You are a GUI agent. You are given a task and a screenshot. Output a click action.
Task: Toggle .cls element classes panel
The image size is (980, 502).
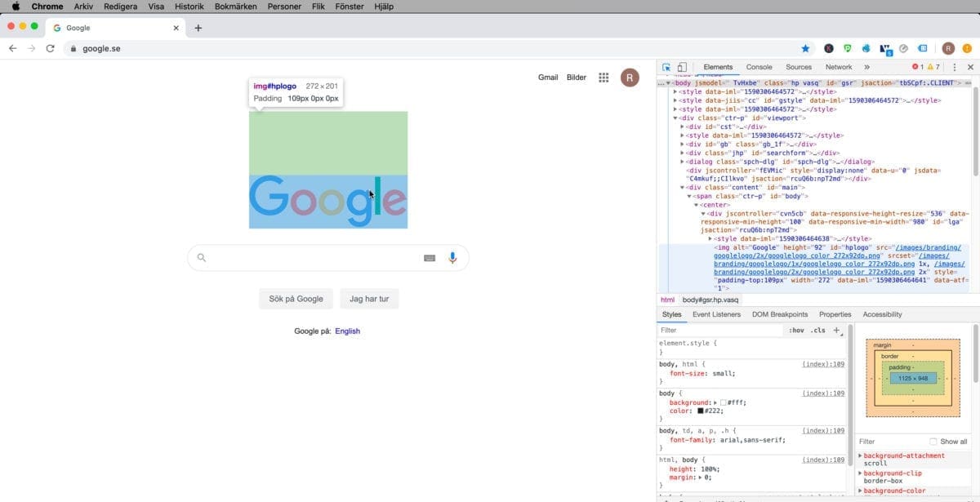click(x=817, y=331)
